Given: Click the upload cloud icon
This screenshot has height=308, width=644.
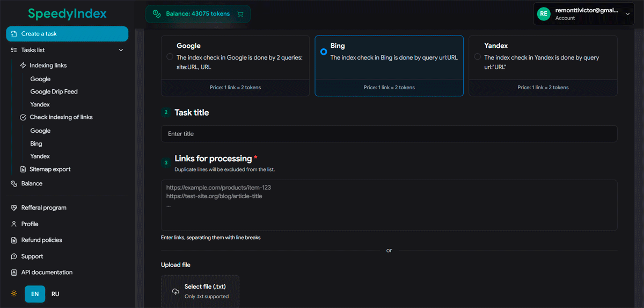Looking at the screenshot, I should click(x=175, y=292).
